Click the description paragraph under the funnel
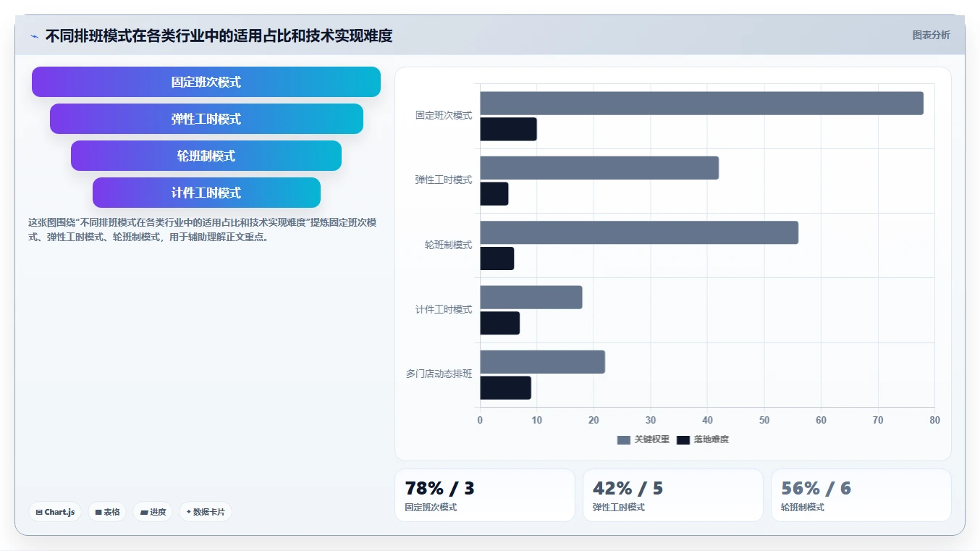The image size is (980, 551). (203, 230)
